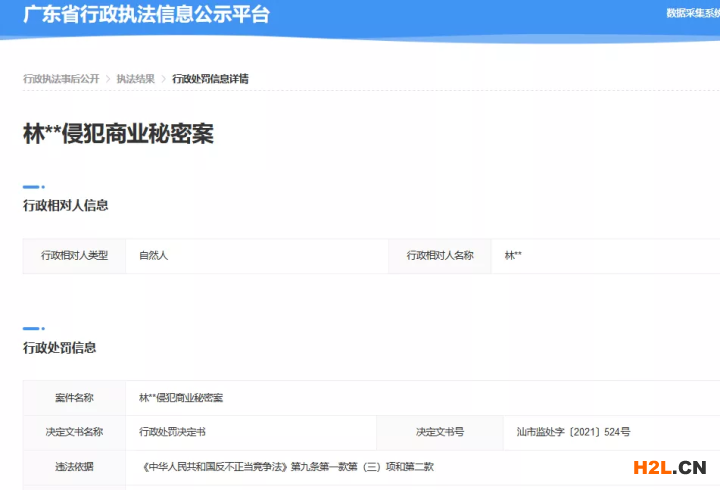Click the first breadcrumb chevron separator
Screen dimensions: 720x490
108,79
